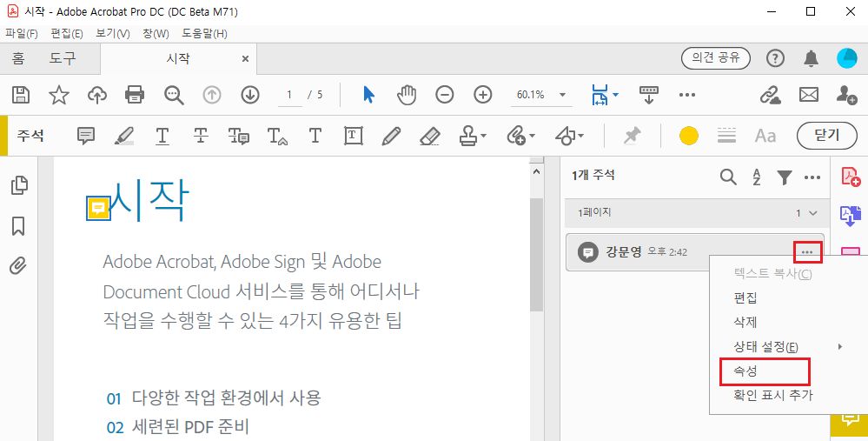Click the page number input field
The height and width of the screenshot is (441, 868).
coord(289,95)
